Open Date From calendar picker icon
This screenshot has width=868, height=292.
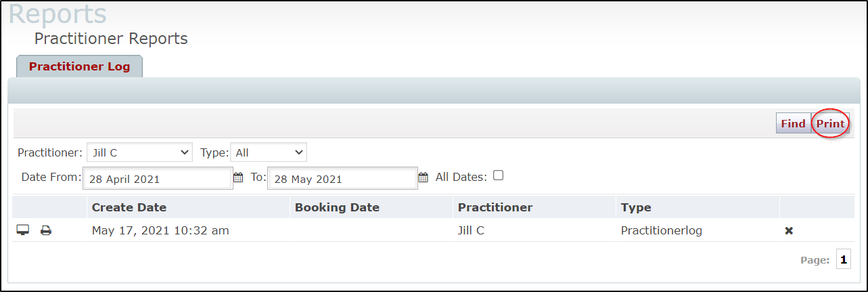click(237, 178)
